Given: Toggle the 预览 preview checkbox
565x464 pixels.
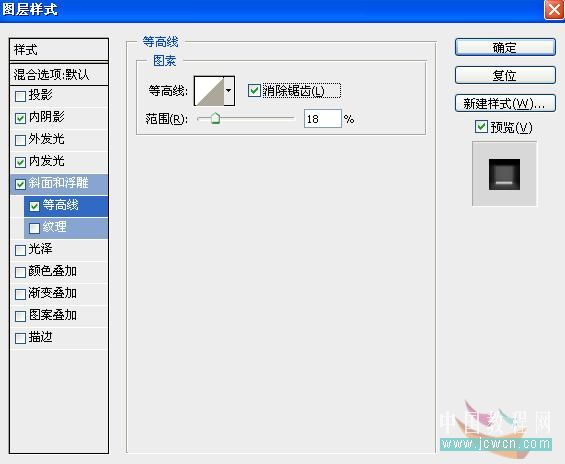Looking at the screenshot, I should point(481,127).
